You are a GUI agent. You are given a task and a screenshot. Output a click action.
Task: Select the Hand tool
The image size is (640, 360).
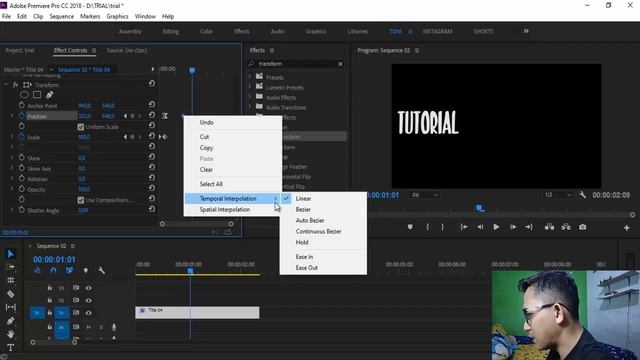point(11,334)
